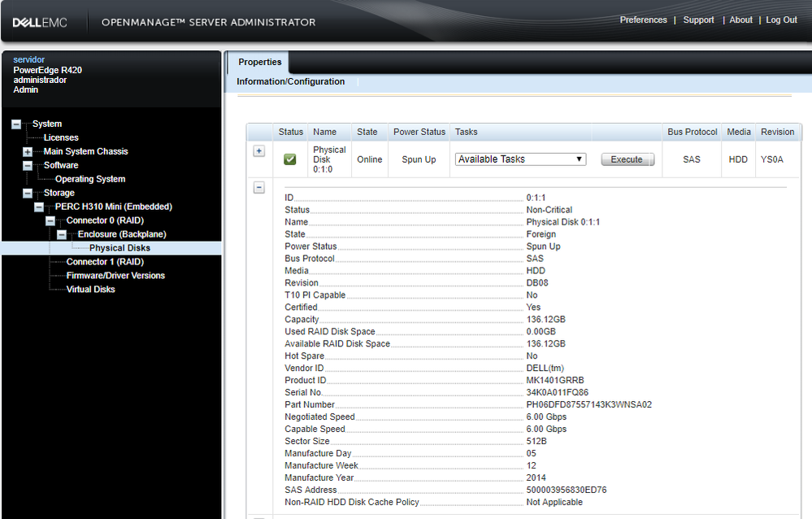The height and width of the screenshot is (519, 812).
Task: Click the serial number 34K0A011FQ86
Action: pos(558,392)
